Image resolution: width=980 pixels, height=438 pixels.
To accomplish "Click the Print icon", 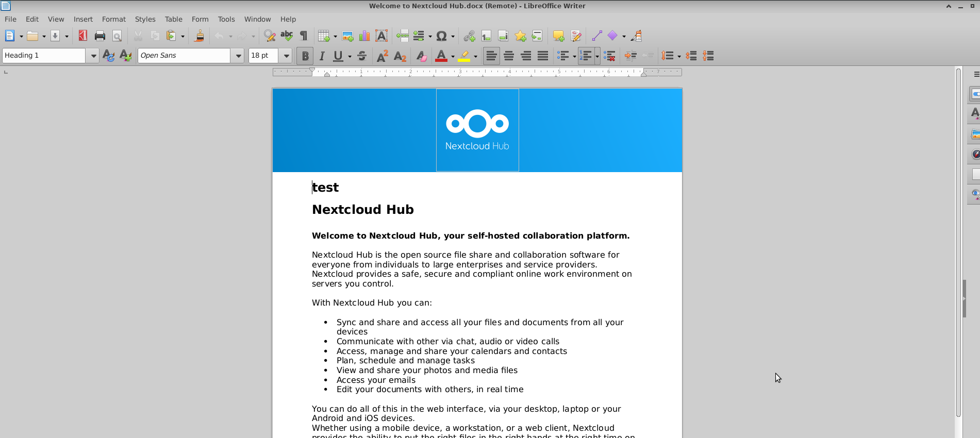I will click(x=100, y=36).
